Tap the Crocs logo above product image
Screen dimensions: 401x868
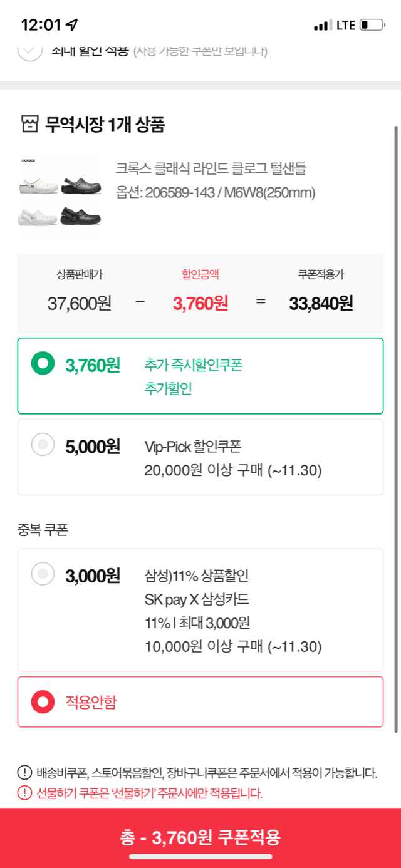click(28, 161)
